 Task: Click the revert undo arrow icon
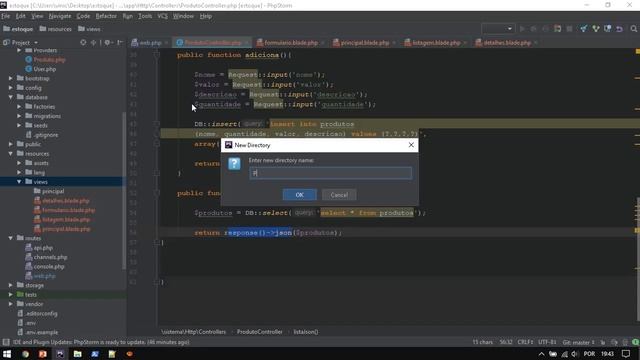click(x=620, y=29)
